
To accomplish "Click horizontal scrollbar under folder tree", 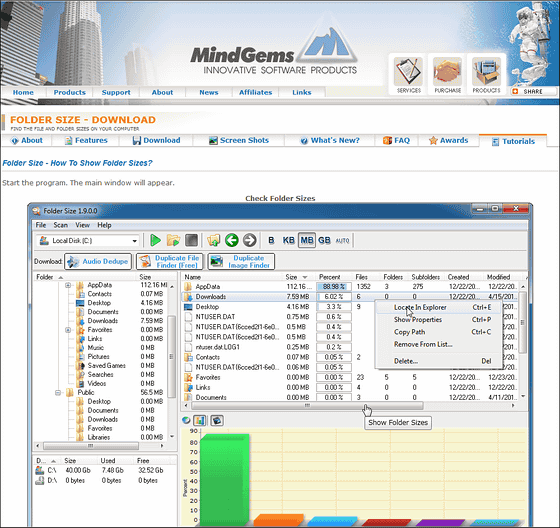I will 91,446.
